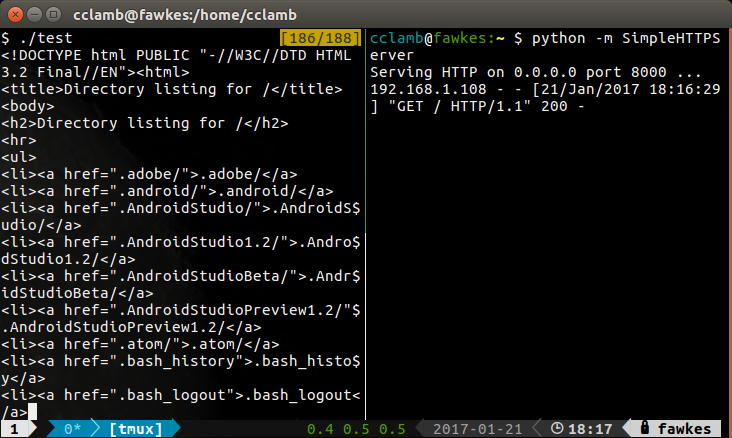The width and height of the screenshot is (732, 438).
Task: Minimize the terminal window
Action: click(x=33, y=15)
